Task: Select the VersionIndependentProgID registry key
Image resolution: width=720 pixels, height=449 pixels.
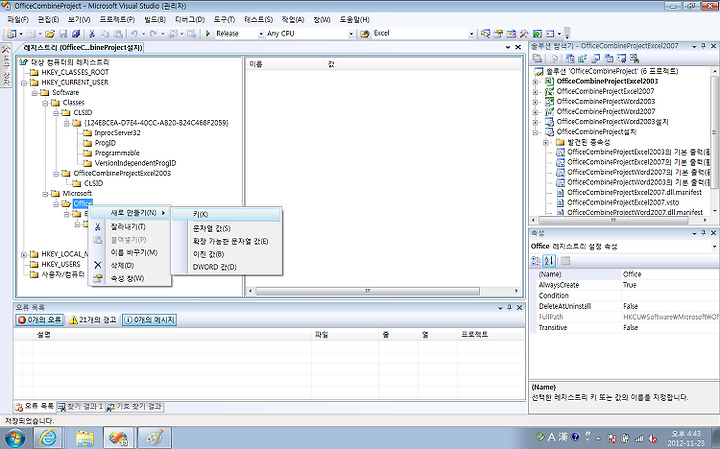Action: tap(135, 163)
